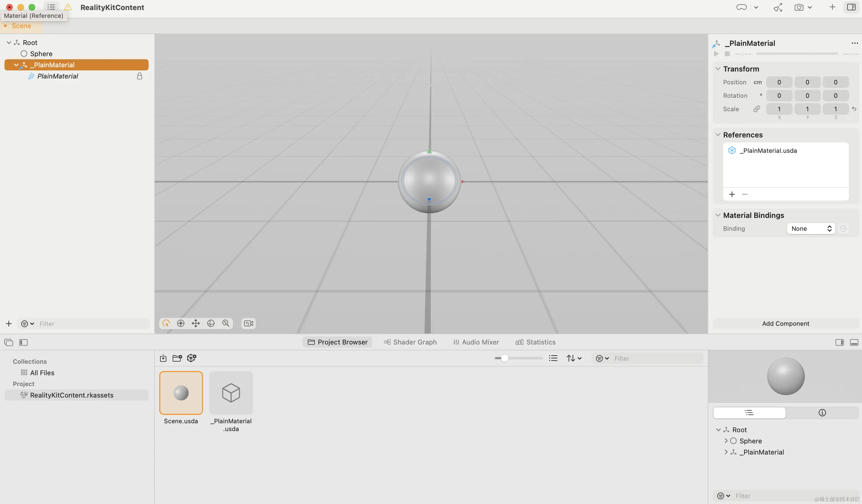Choose the pan viewport tool
The height and width of the screenshot is (504, 862).
pyautogui.click(x=196, y=323)
